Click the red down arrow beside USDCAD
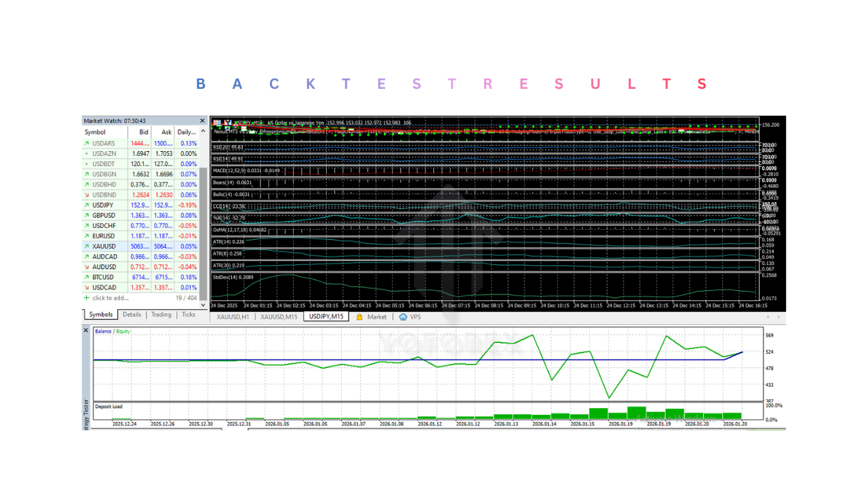This screenshot has height=488, width=868. click(x=86, y=287)
